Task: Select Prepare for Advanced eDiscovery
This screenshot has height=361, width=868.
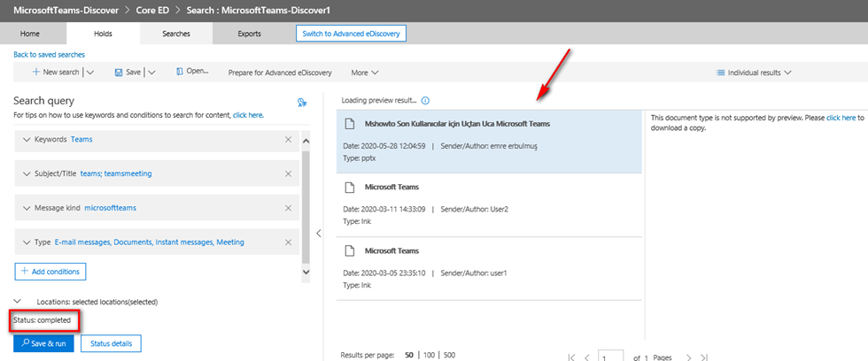Action: coord(280,73)
